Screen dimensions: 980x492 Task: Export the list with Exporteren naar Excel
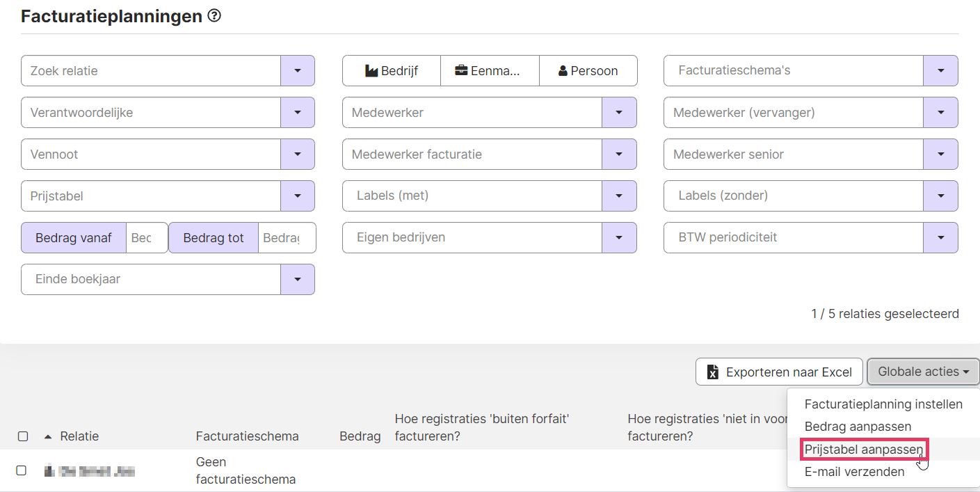coord(779,372)
